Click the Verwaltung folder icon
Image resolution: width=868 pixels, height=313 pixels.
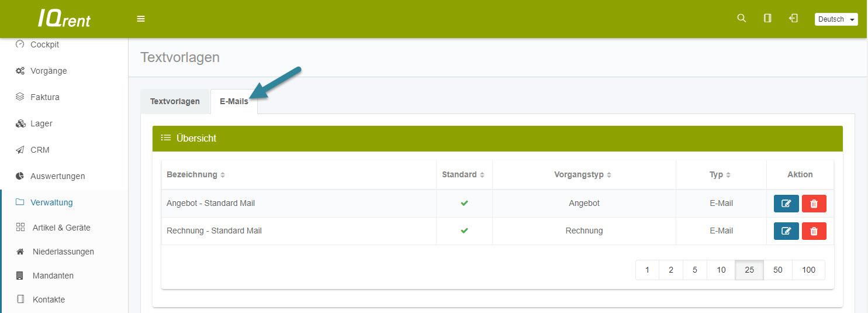click(x=20, y=202)
